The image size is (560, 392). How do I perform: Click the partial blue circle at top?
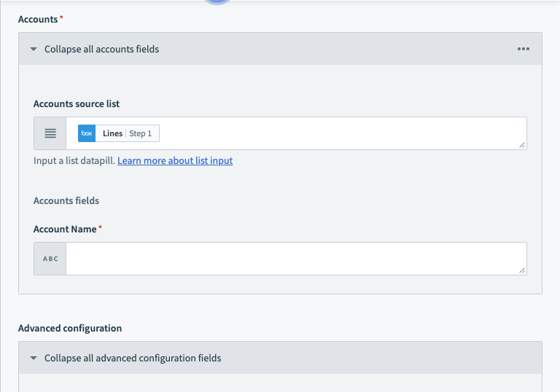pyautogui.click(x=217, y=2)
